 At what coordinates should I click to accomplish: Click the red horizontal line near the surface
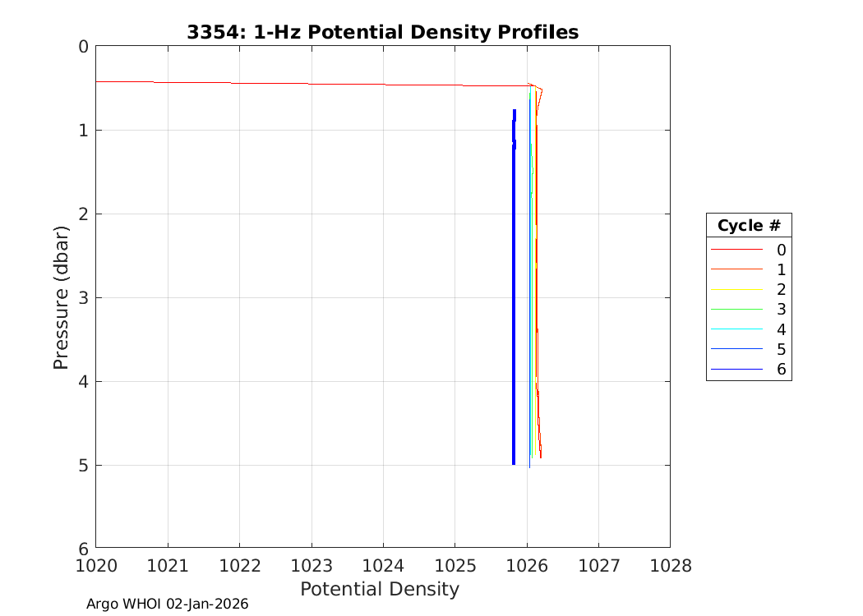point(288,83)
